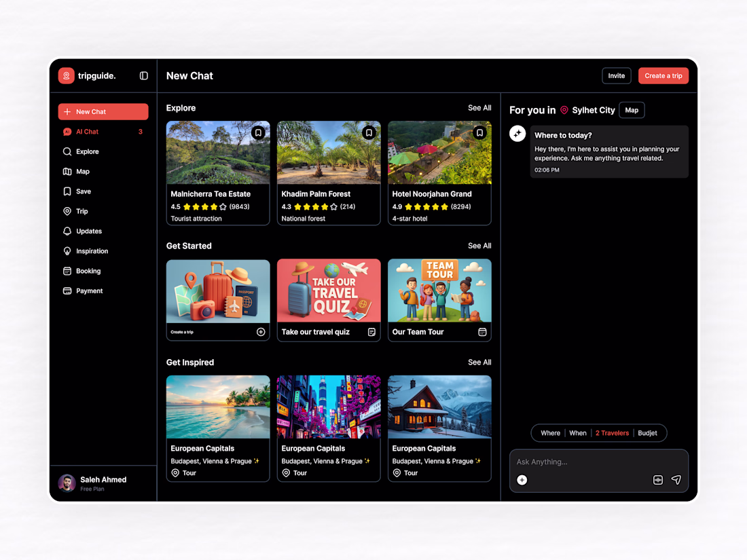Open Malnicherra Tea Estate photo
747x560 pixels.
point(218,152)
